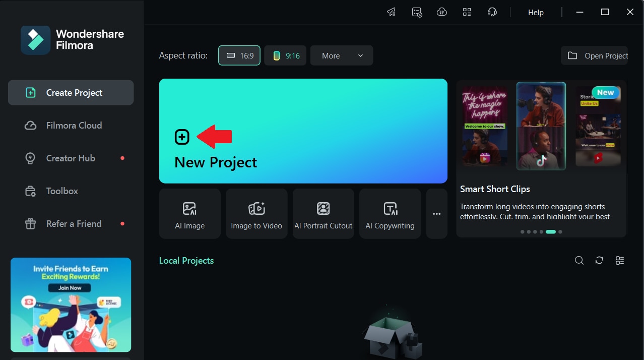This screenshot has width=644, height=360.
Task: Click the Smart Short Clips title
Action: coord(495,189)
